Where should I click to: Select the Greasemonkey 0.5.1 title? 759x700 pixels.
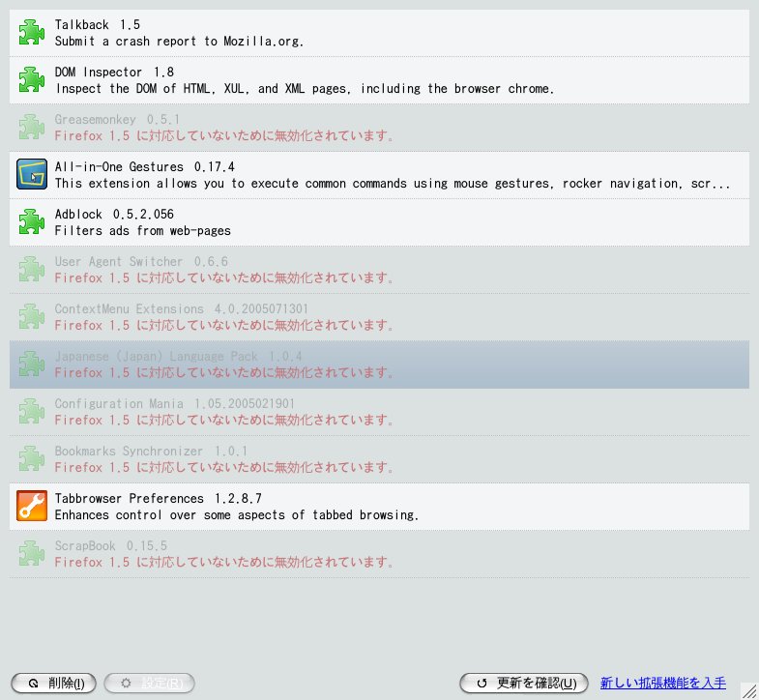pos(117,120)
